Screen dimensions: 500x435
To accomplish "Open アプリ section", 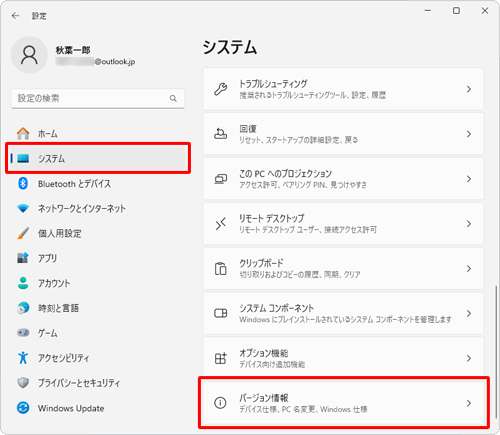I will pos(47,258).
